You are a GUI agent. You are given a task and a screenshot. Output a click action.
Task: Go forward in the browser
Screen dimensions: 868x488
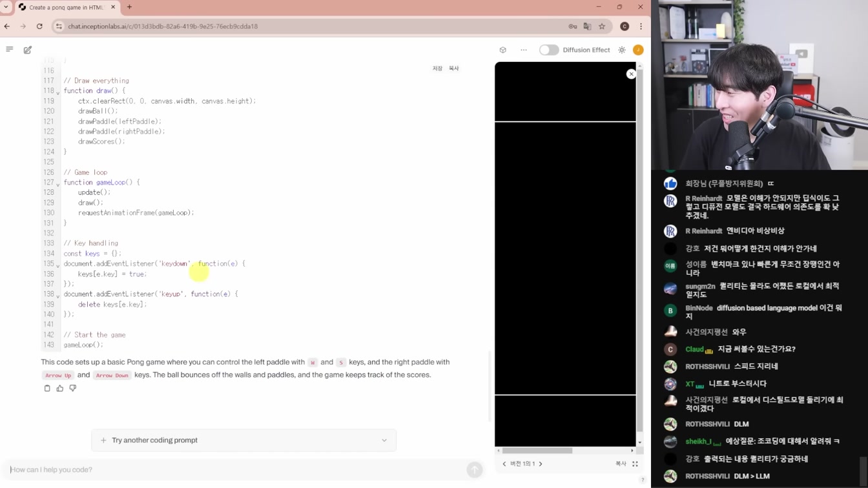23,26
